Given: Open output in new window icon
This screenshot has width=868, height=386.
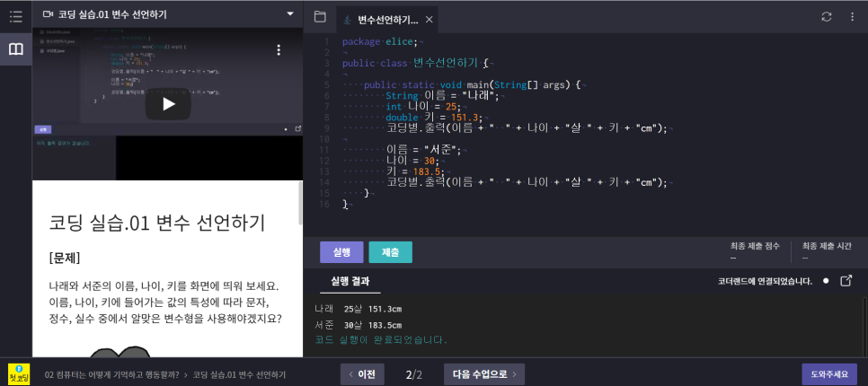Looking at the screenshot, I should pyautogui.click(x=846, y=281).
